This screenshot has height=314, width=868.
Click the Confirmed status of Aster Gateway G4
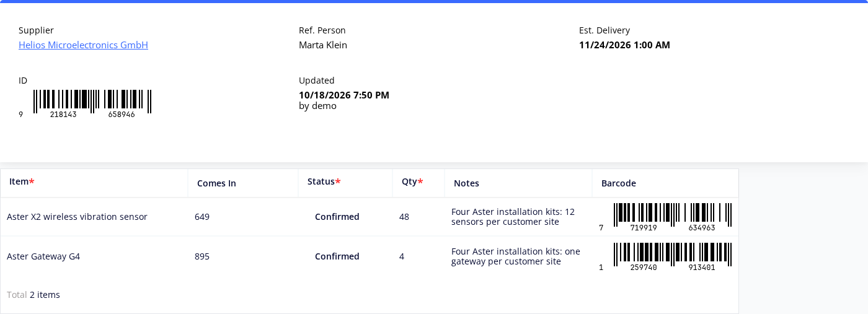pos(337,256)
